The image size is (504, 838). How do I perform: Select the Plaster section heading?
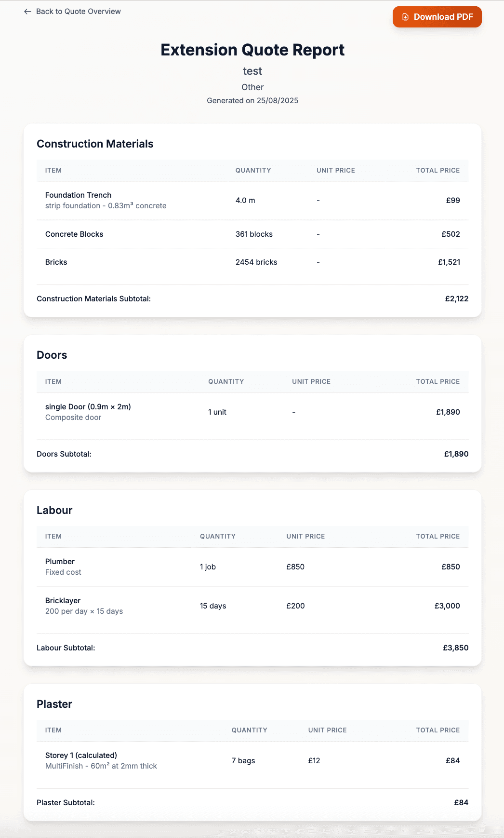(x=54, y=704)
